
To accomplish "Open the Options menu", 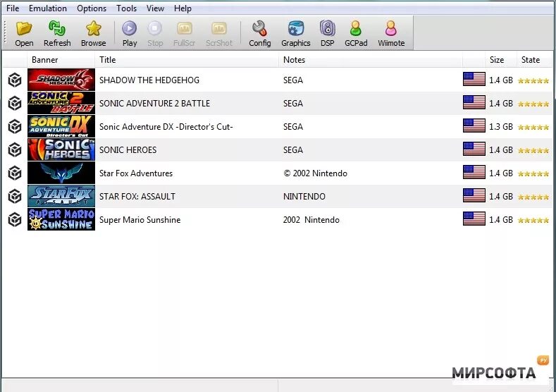I will click(x=92, y=8).
